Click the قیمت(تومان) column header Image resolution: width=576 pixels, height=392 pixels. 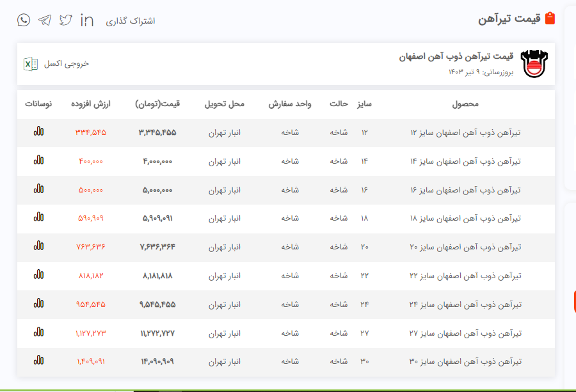pos(158,104)
